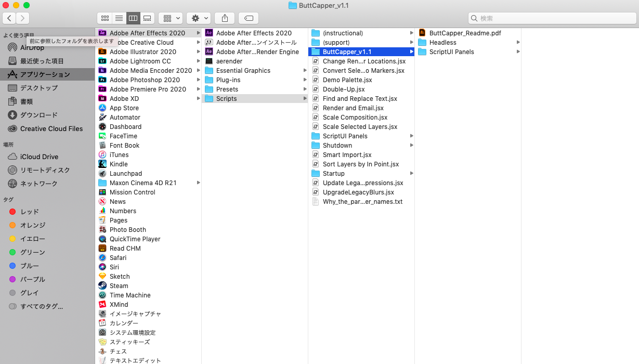Switch to list view

[119, 18]
